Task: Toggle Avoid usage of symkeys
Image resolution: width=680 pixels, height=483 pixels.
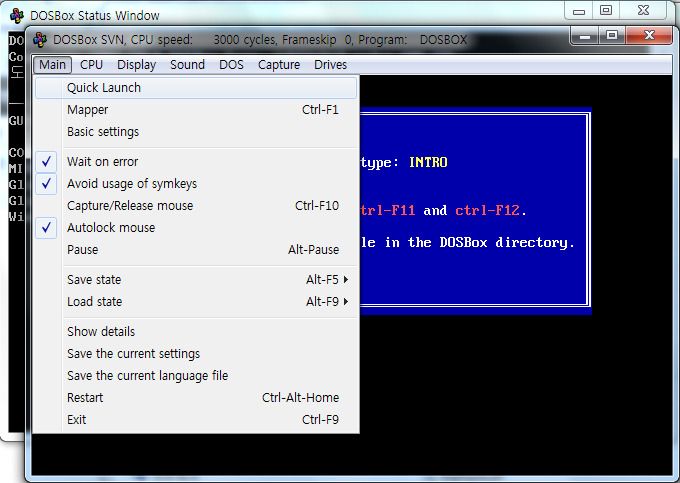Action: pos(196,184)
